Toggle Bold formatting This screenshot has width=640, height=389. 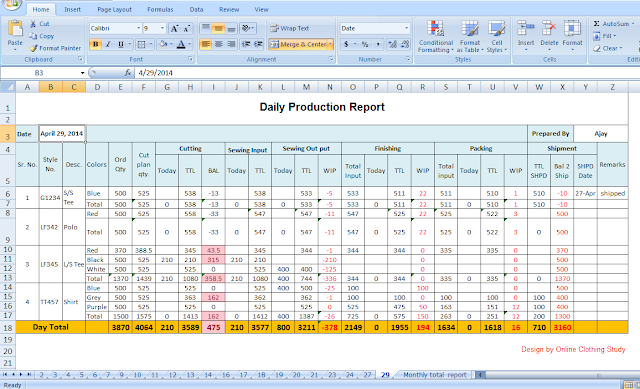[96, 44]
